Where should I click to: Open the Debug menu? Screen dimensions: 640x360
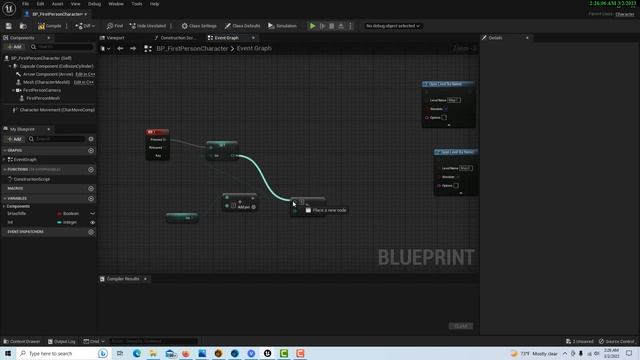(94, 4)
